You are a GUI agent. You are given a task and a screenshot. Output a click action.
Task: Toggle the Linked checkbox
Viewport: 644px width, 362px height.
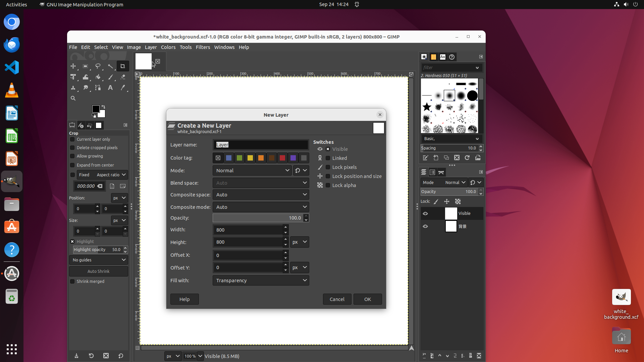328,158
